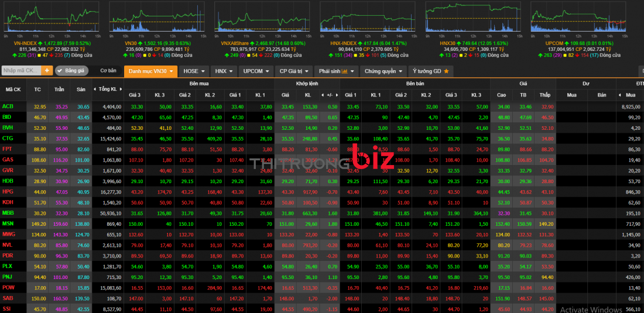Screen dimensions: 644x313
Task: Open the HNX30 chart thumbnail
Action: point(472,16)
